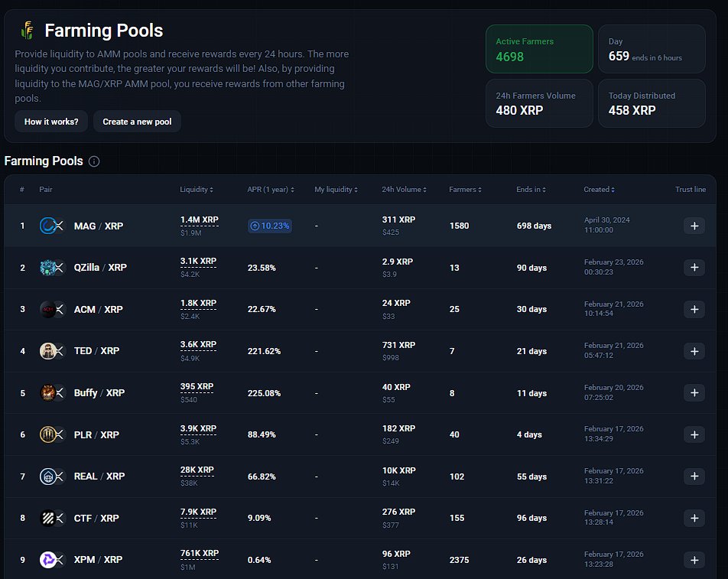Click the XPM token pair icon
728x579 pixels.
pos(51,560)
